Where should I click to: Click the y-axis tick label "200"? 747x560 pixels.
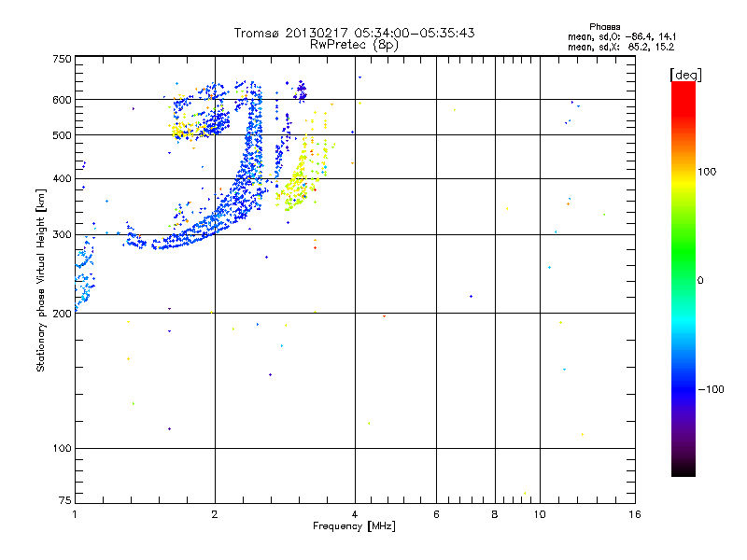click(x=63, y=314)
